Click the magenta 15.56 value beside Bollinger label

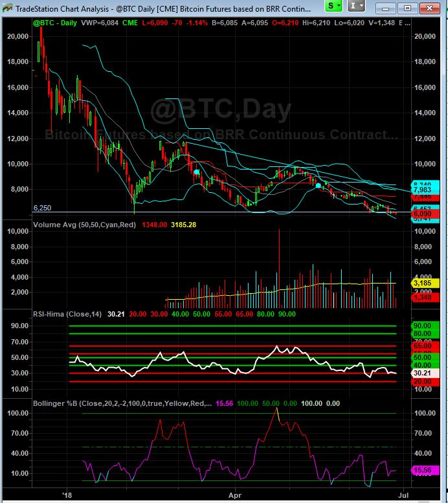click(224, 403)
